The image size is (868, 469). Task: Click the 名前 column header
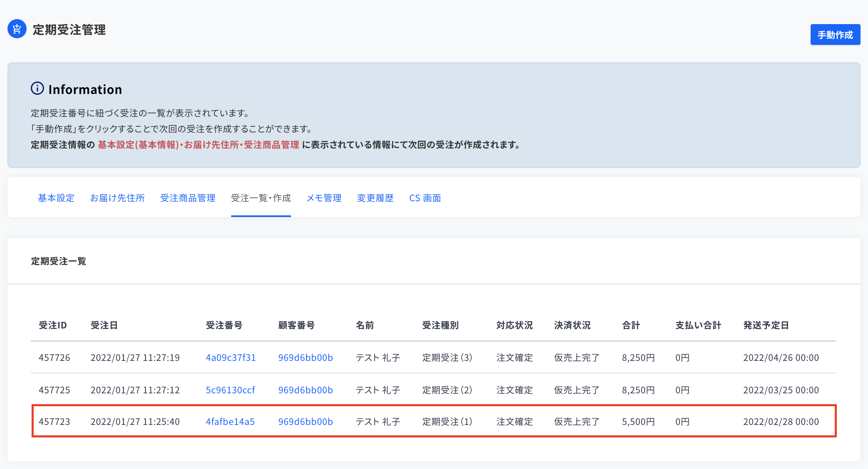tap(365, 325)
